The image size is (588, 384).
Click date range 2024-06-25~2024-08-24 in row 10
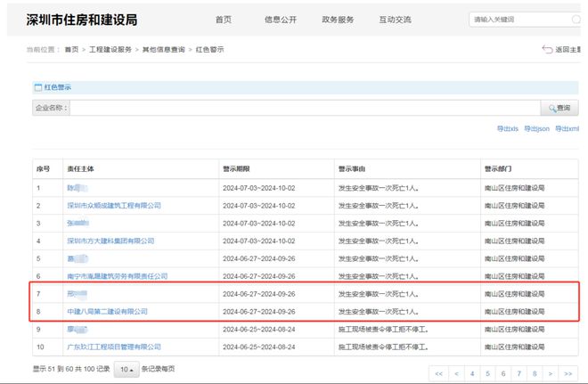point(258,347)
